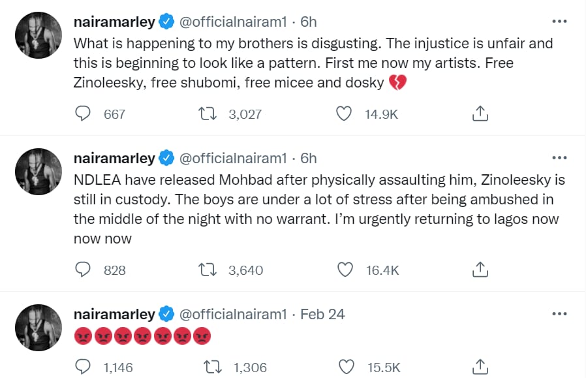Viewport: 588px width, 378px height.
Task: Like the tweet with 14.9K likes
Action: pos(344,113)
